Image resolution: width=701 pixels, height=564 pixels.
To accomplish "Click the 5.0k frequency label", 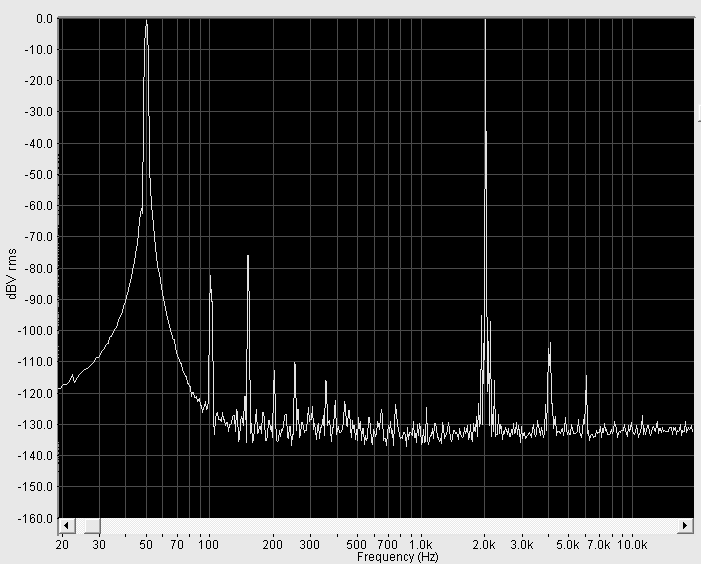I will 568,545.
